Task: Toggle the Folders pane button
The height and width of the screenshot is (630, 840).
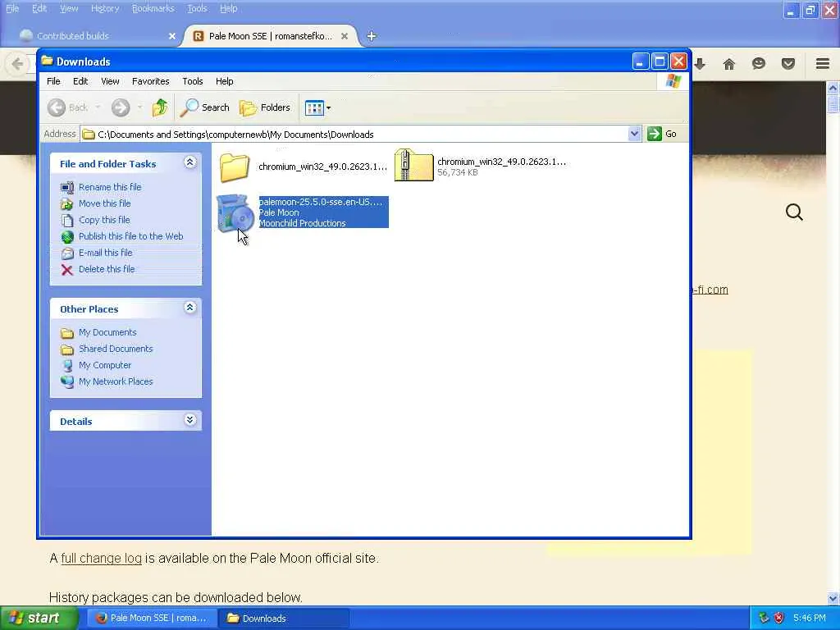Action: (265, 107)
